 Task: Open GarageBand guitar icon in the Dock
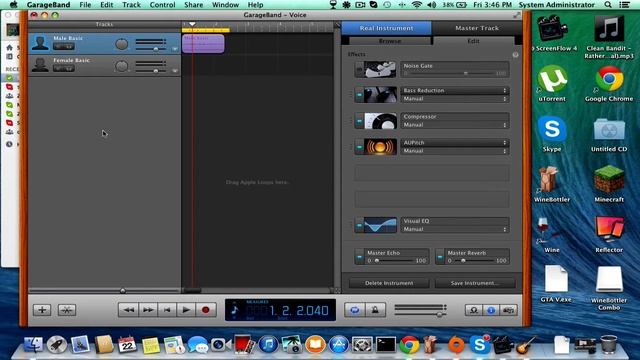(x=526, y=345)
